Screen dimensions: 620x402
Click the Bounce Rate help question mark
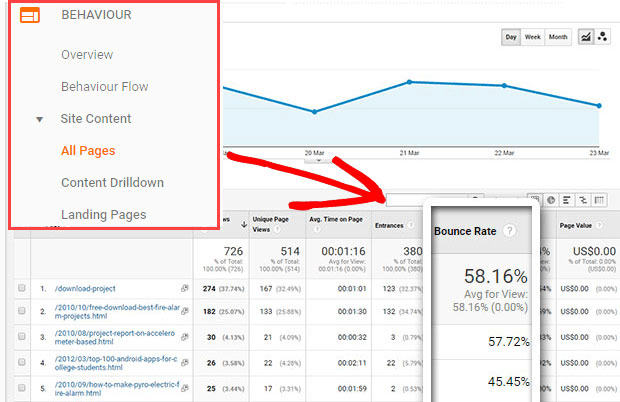coord(510,230)
